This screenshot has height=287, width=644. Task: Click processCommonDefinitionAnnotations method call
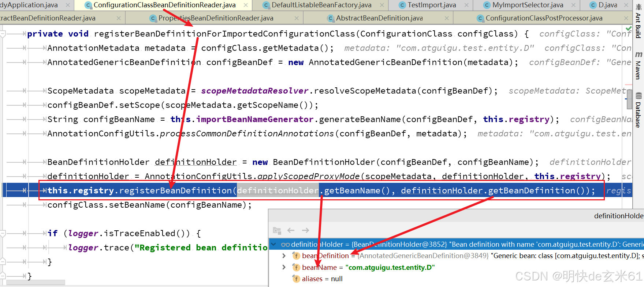(x=247, y=133)
